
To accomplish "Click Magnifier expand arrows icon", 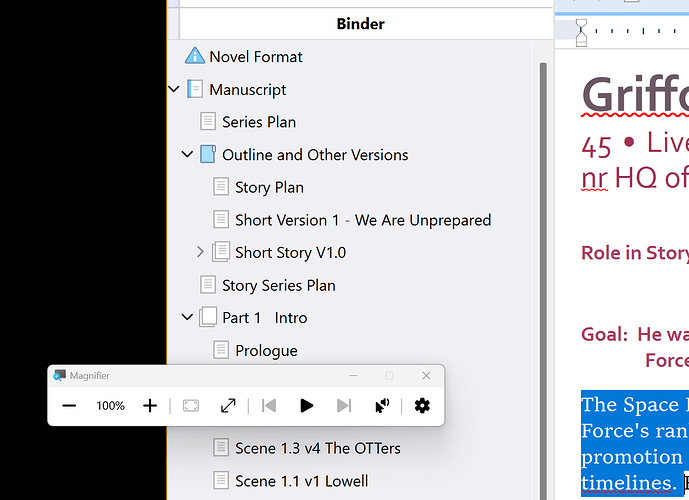I will pos(228,405).
